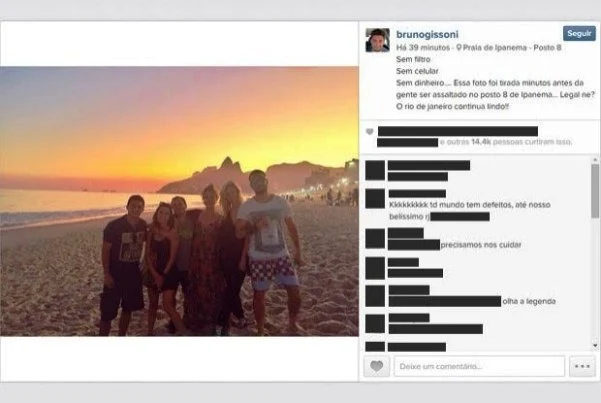Image resolution: width=601 pixels, height=403 pixels.
Task: Click avatar beside 'precisamos nos cuidar' comment
Action: [375, 239]
